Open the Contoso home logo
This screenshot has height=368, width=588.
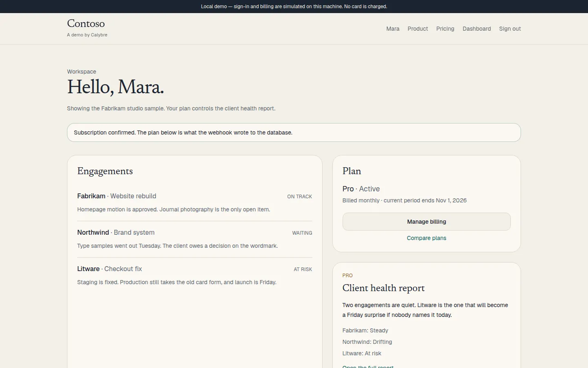coord(86,24)
